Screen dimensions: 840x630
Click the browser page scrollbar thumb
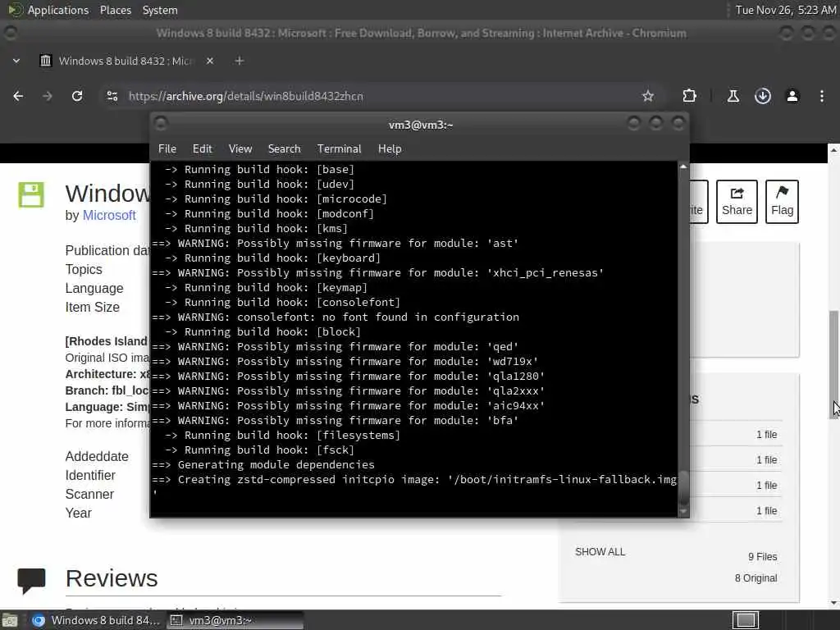[x=833, y=364]
